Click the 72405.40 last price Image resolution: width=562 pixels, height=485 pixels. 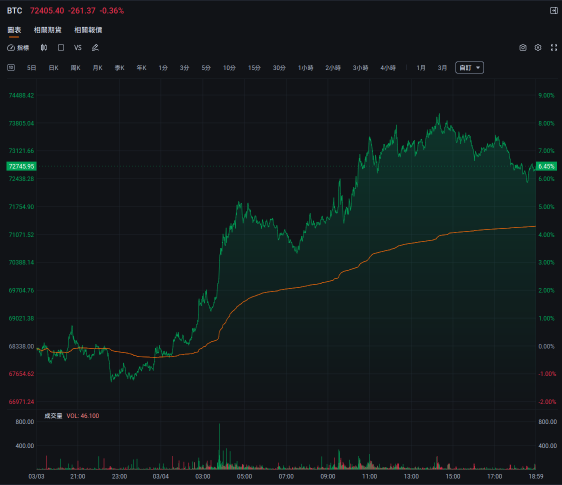(47, 11)
